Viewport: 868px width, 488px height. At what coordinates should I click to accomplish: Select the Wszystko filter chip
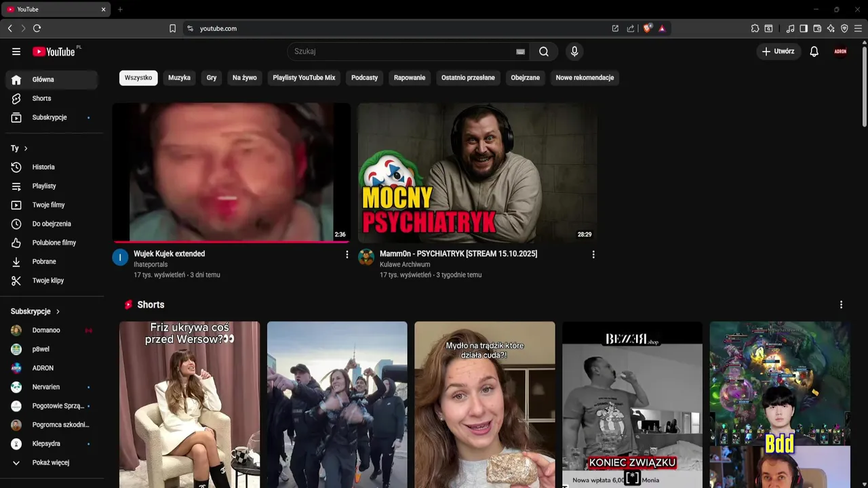[138, 78]
